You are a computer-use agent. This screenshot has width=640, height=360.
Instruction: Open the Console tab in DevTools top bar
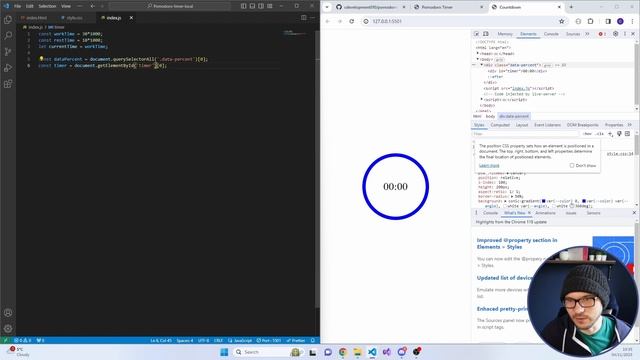(551, 34)
